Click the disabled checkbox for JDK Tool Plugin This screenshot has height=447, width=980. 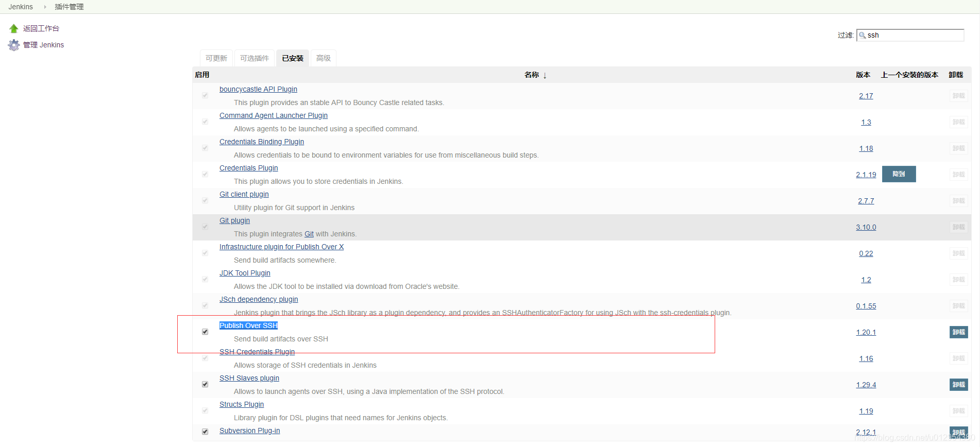[x=205, y=279]
